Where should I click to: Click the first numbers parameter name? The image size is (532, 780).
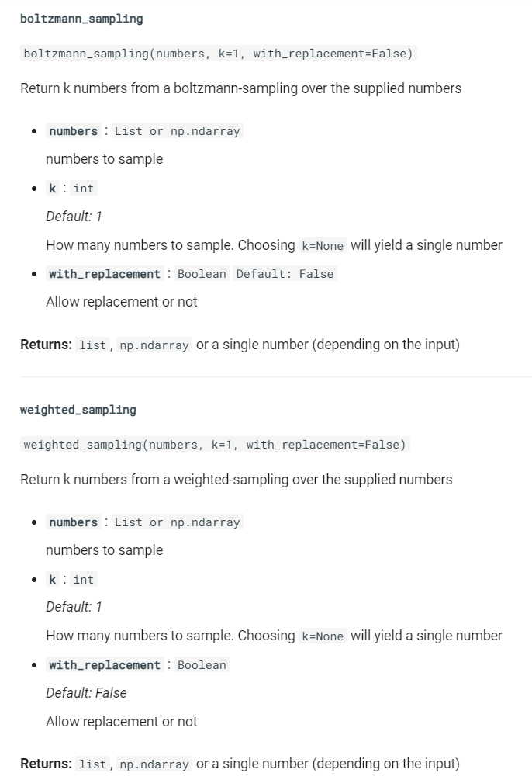(x=74, y=131)
